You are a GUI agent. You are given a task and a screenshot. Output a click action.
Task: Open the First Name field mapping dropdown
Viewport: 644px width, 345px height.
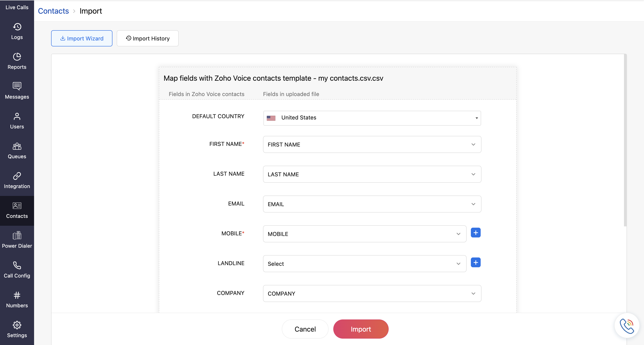click(372, 145)
